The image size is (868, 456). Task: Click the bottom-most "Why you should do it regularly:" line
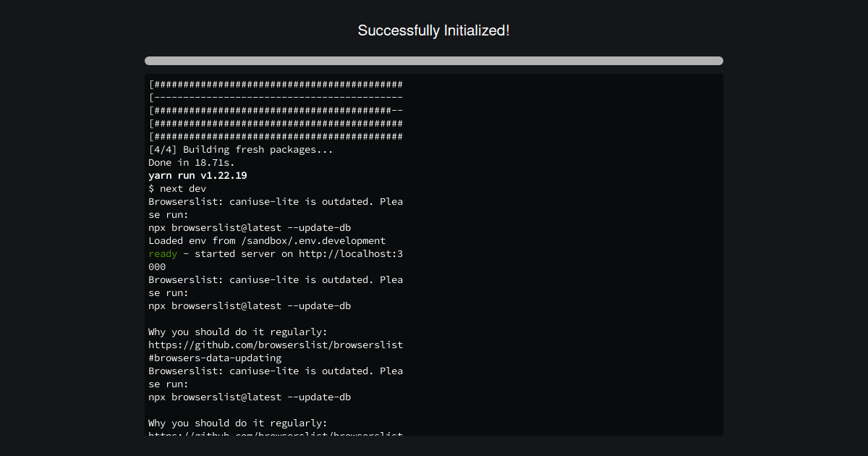[x=238, y=423]
